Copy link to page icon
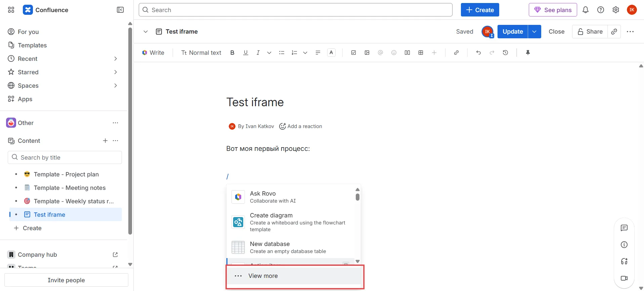The height and width of the screenshot is (291, 644). pyautogui.click(x=614, y=32)
